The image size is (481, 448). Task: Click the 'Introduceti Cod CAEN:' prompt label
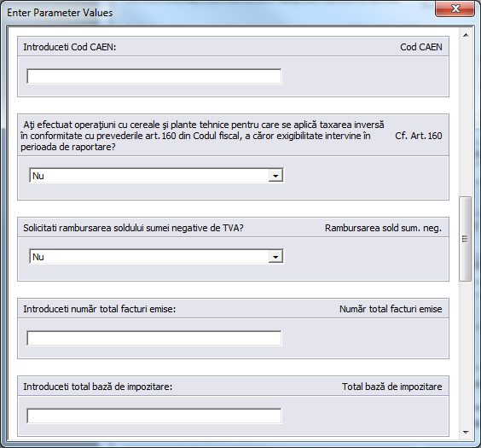pyautogui.click(x=70, y=47)
